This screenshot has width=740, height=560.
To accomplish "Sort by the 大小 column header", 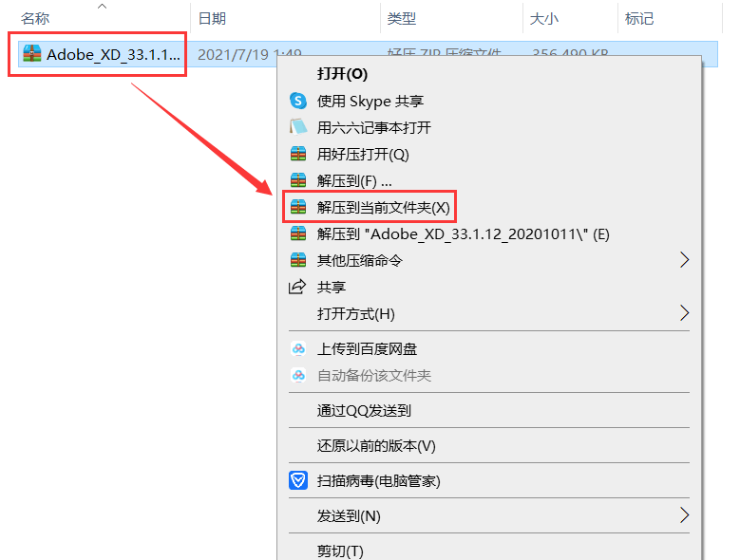I will point(544,18).
